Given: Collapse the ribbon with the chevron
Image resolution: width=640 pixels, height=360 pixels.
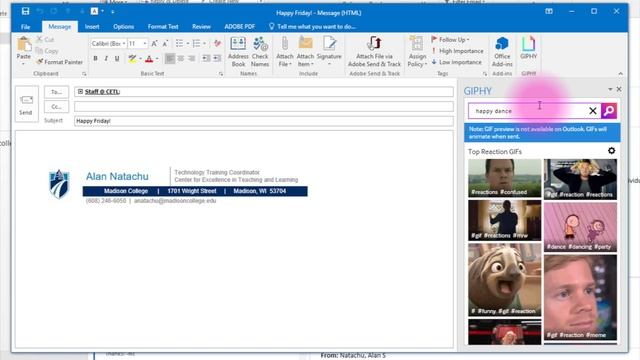Looking at the screenshot, I should (620, 74).
